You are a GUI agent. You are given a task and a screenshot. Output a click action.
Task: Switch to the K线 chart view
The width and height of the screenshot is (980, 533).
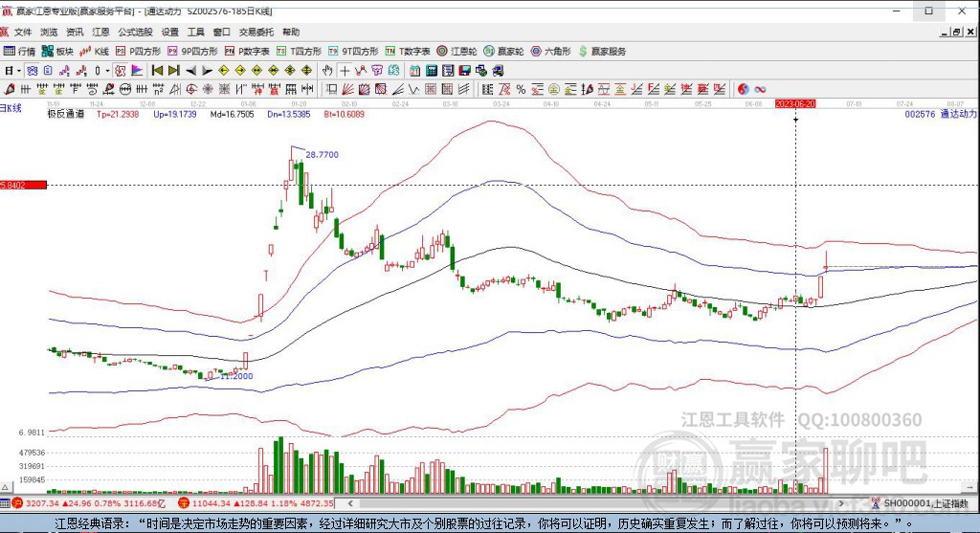coord(95,52)
